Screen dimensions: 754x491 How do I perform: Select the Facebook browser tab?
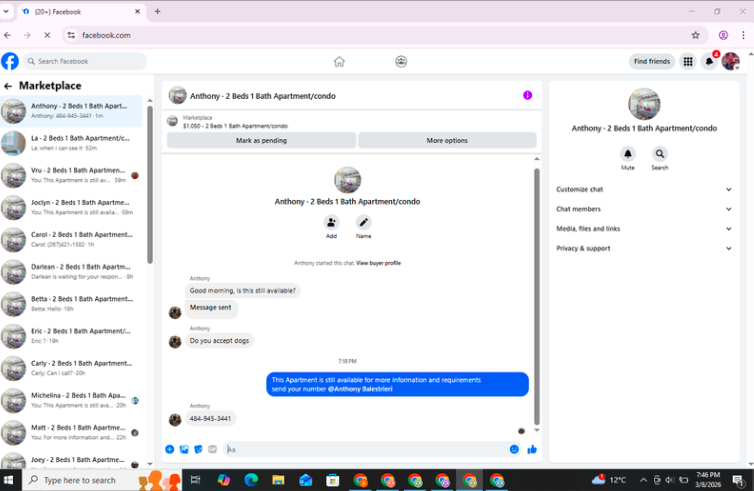tap(82, 12)
